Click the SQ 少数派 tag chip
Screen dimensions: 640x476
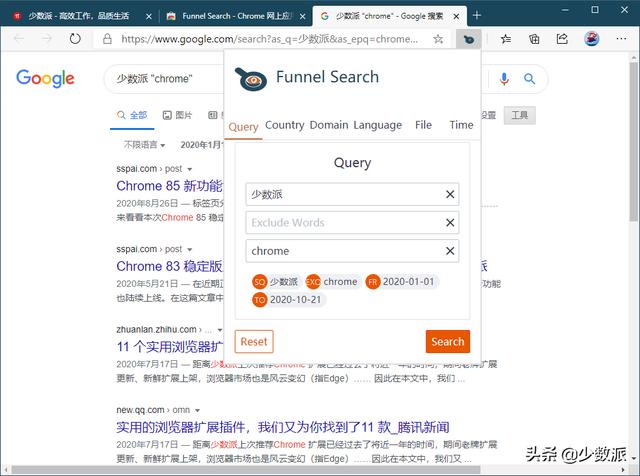(276, 282)
